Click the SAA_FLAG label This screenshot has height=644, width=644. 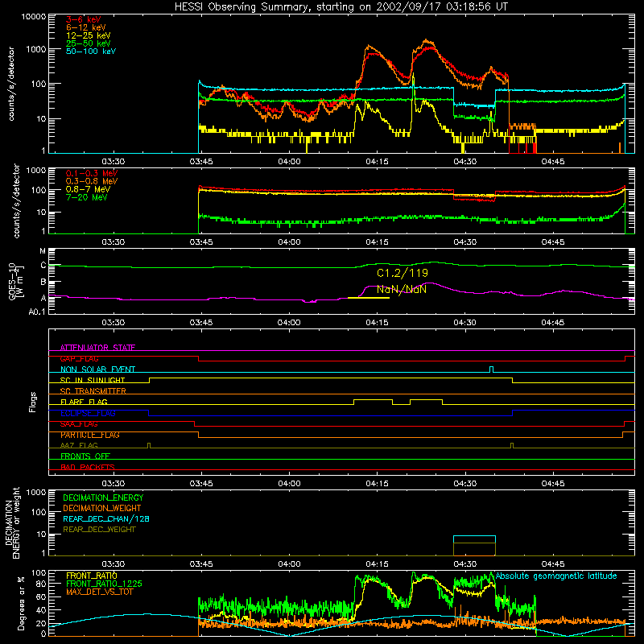point(79,424)
